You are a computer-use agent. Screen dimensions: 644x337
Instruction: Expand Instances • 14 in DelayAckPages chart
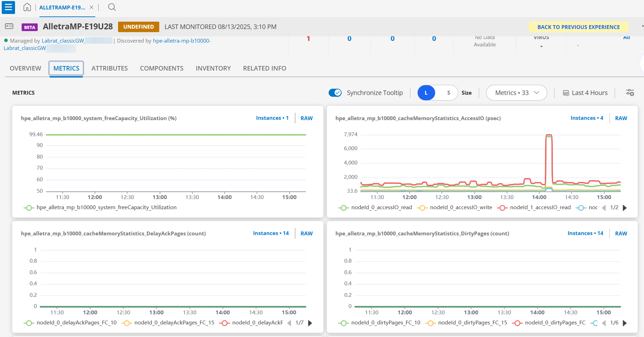point(271,233)
